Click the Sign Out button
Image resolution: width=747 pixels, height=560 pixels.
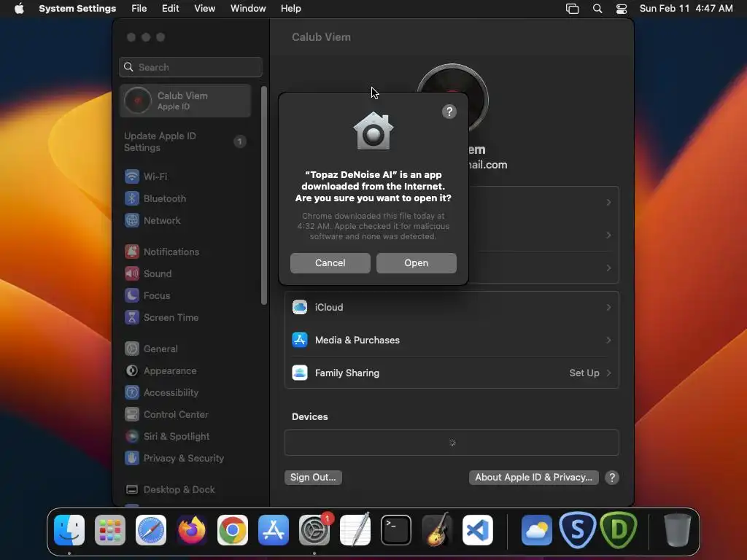pyautogui.click(x=313, y=478)
